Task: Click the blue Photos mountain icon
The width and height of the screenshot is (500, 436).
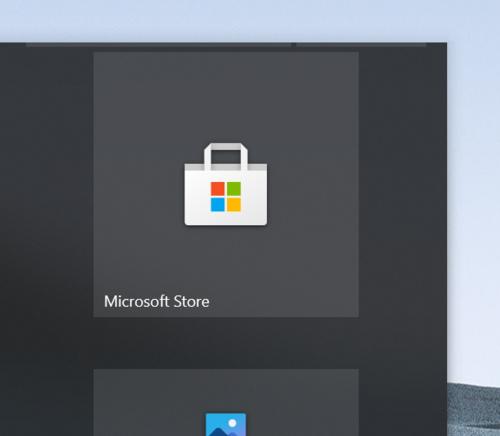Action: [226, 424]
